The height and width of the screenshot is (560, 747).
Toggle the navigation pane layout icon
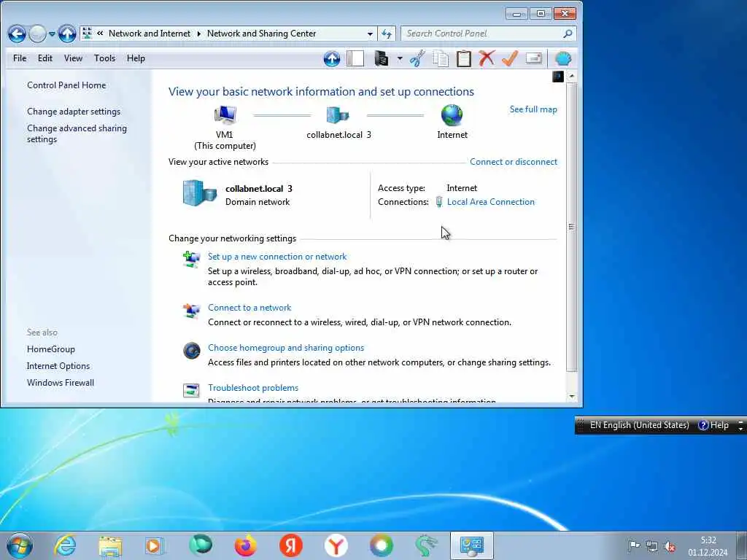[x=355, y=58]
